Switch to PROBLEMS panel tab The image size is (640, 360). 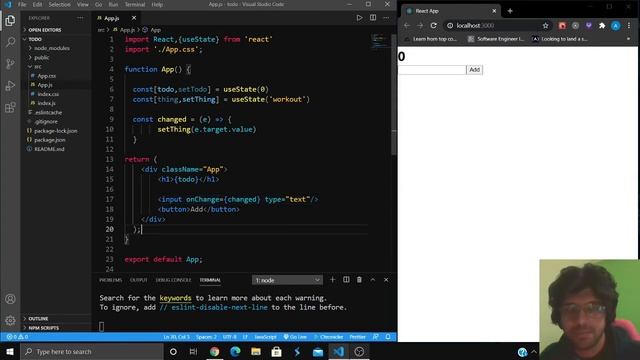(111, 280)
